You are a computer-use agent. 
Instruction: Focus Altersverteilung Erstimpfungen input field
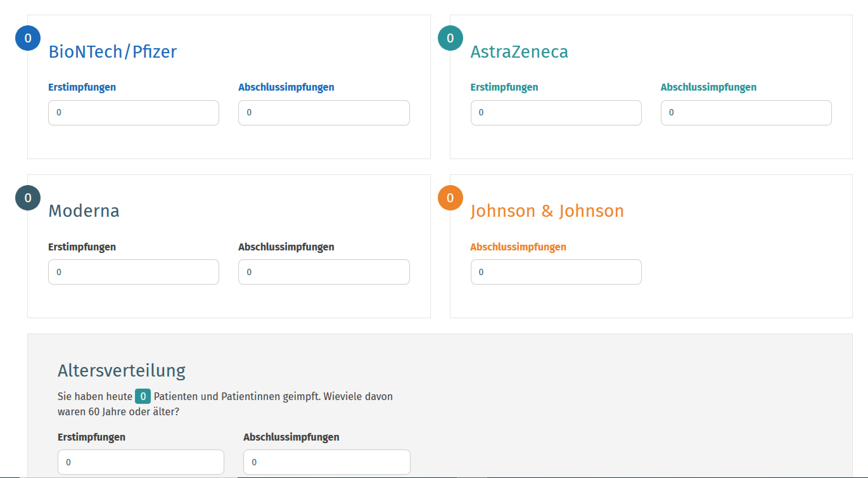[141, 462]
